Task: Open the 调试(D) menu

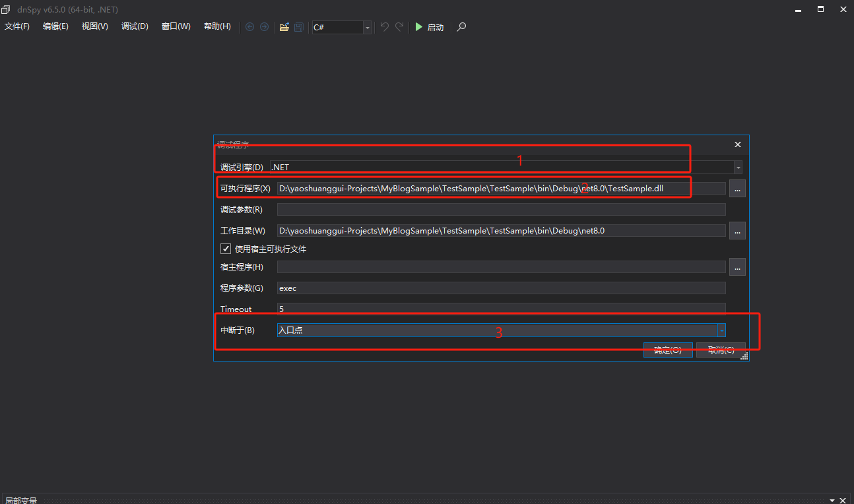Action: click(134, 26)
